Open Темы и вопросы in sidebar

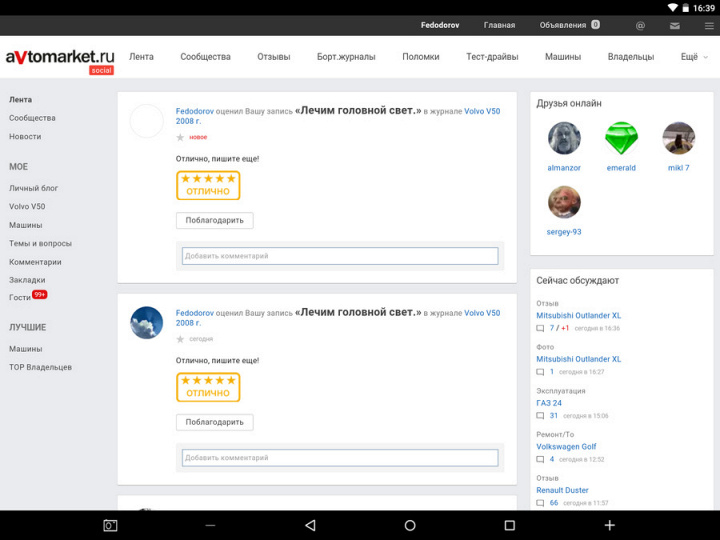pos(40,243)
